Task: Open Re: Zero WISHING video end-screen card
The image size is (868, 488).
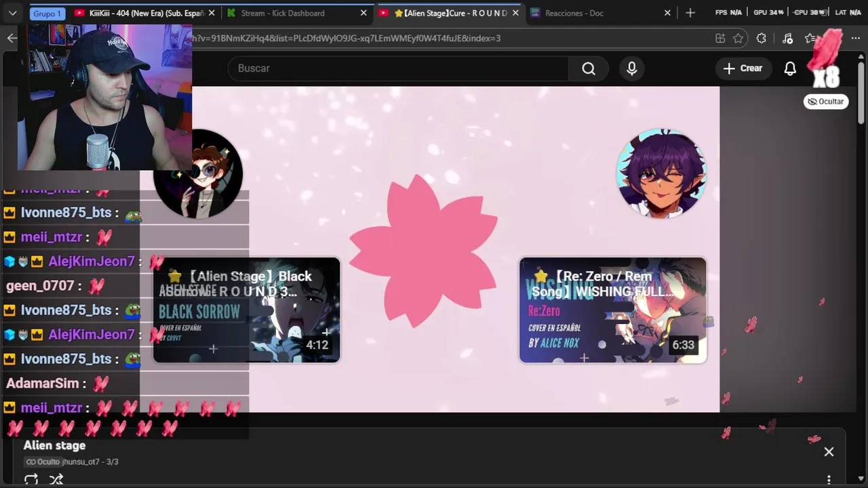Action: 613,310
